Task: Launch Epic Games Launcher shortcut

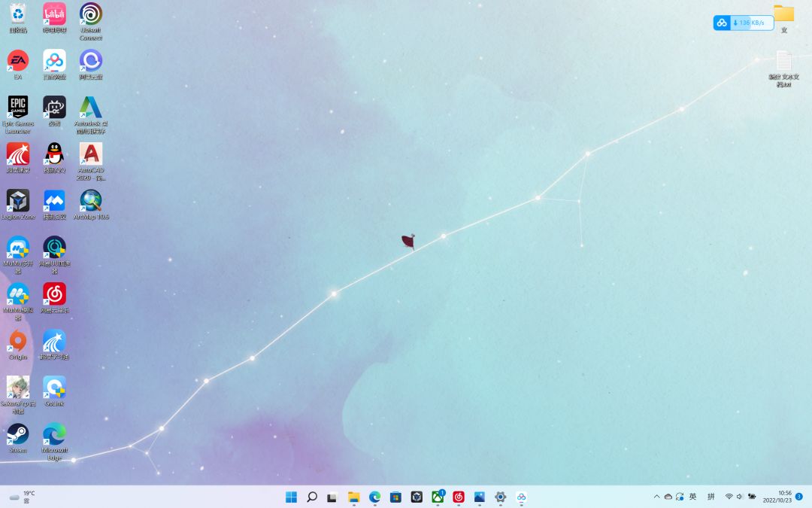Action: click(x=18, y=115)
